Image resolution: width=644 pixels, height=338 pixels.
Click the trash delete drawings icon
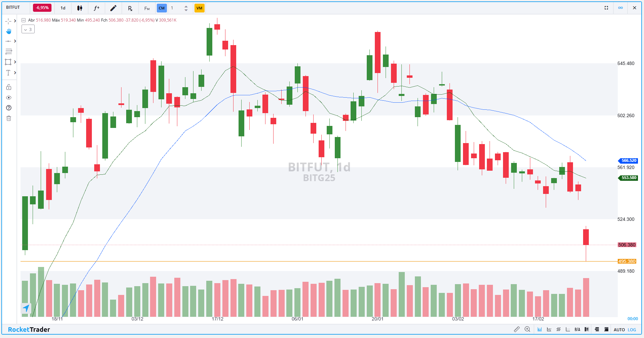pyautogui.click(x=8, y=118)
